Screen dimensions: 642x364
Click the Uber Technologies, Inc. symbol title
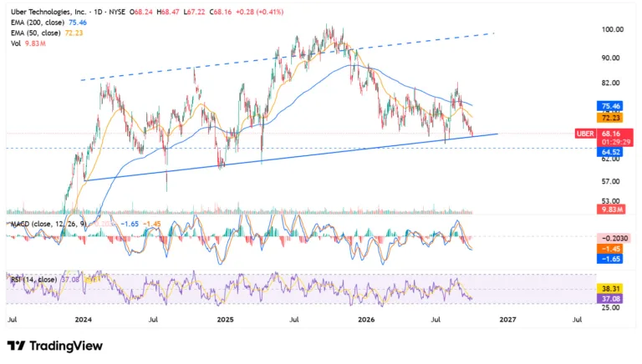(48, 13)
